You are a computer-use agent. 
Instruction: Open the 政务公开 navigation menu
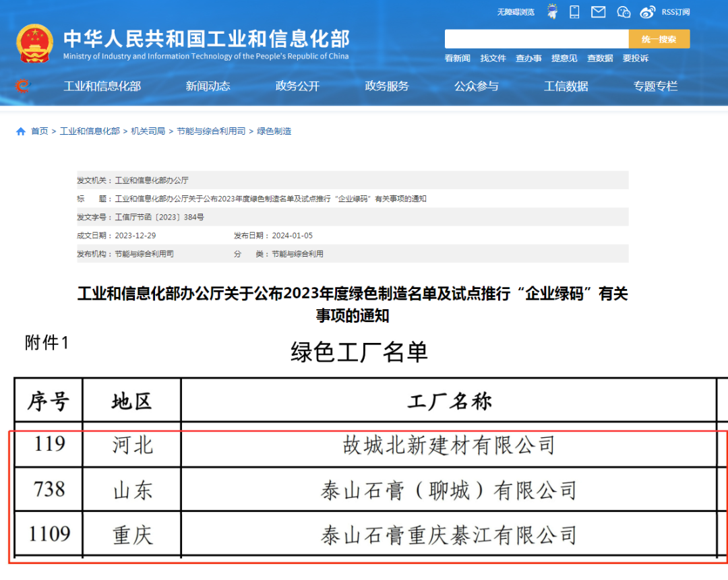pos(297,86)
